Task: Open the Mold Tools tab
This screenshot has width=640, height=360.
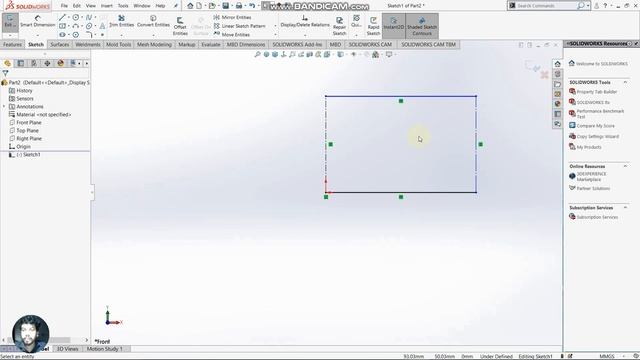Action: coord(119,44)
